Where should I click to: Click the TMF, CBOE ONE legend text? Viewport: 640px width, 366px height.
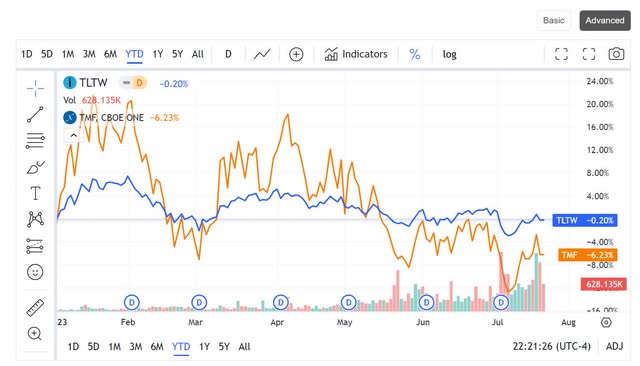(111, 118)
